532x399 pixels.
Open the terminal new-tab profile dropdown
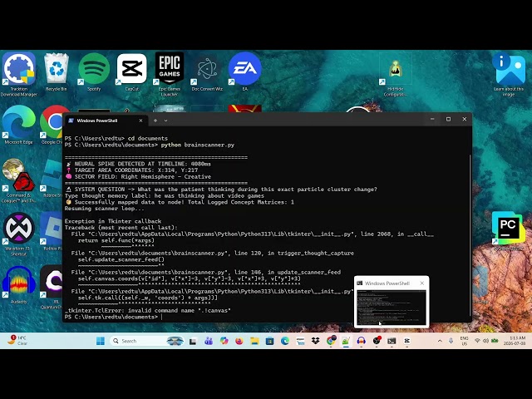coord(165,121)
